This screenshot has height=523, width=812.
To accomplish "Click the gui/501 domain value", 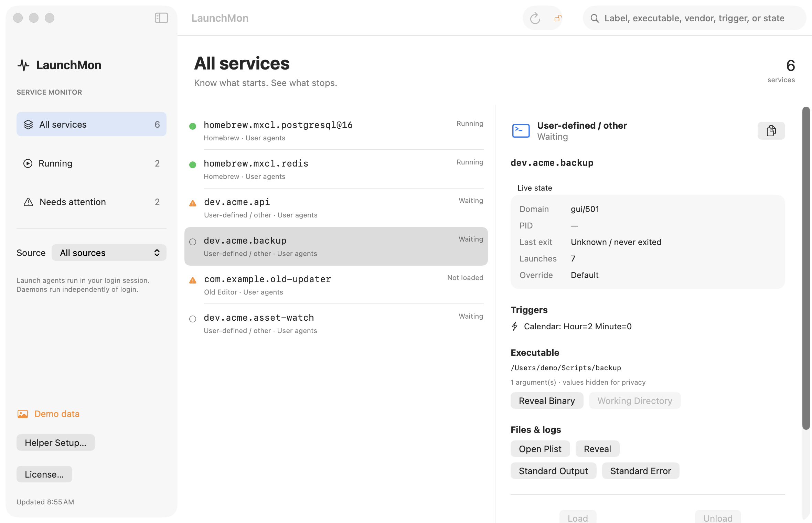I will click(585, 209).
